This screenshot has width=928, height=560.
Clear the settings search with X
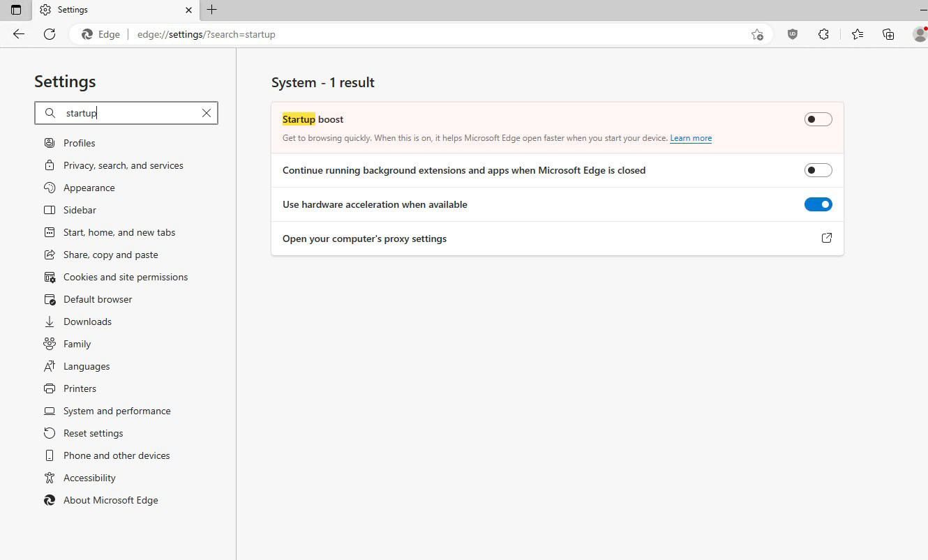click(x=207, y=113)
